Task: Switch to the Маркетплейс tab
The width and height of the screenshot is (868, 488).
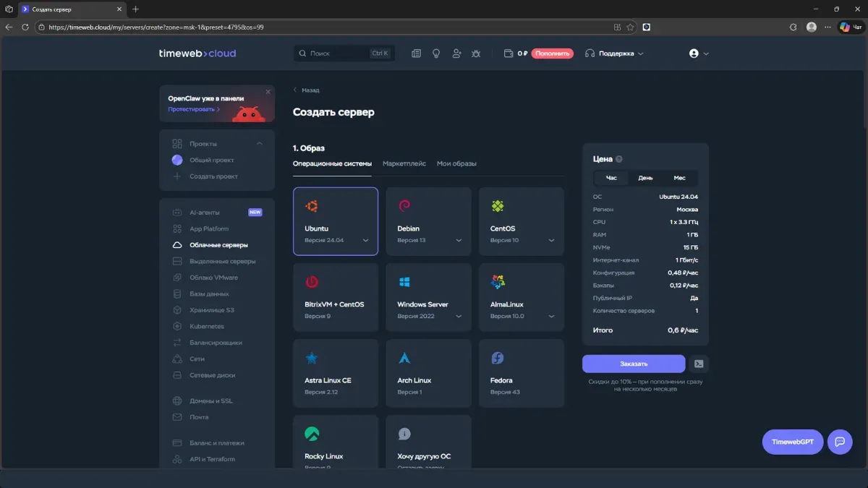Action: coord(405,163)
